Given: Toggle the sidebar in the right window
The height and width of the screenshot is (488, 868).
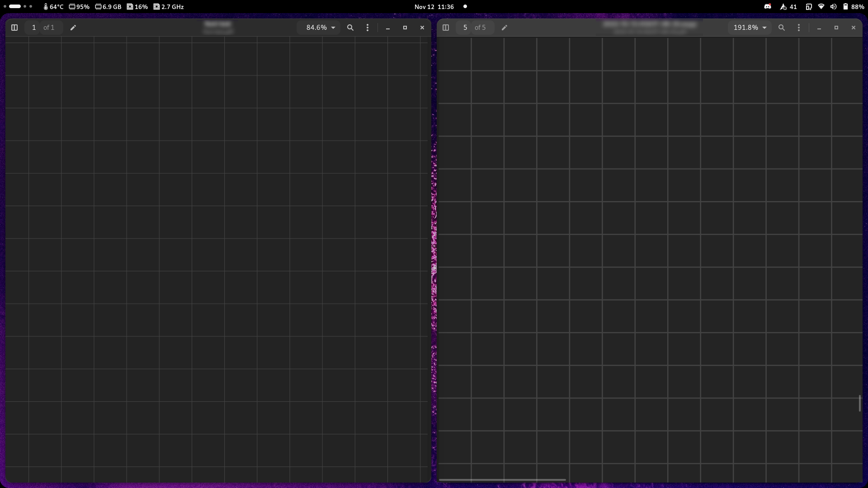Looking at the screenshot, I should click(446, 28).
